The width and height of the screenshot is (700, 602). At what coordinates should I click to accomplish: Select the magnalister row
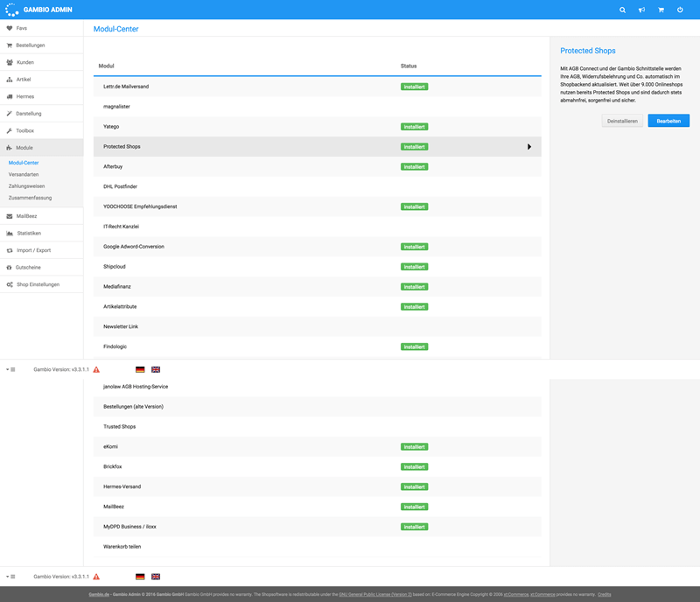click(318, 107)
